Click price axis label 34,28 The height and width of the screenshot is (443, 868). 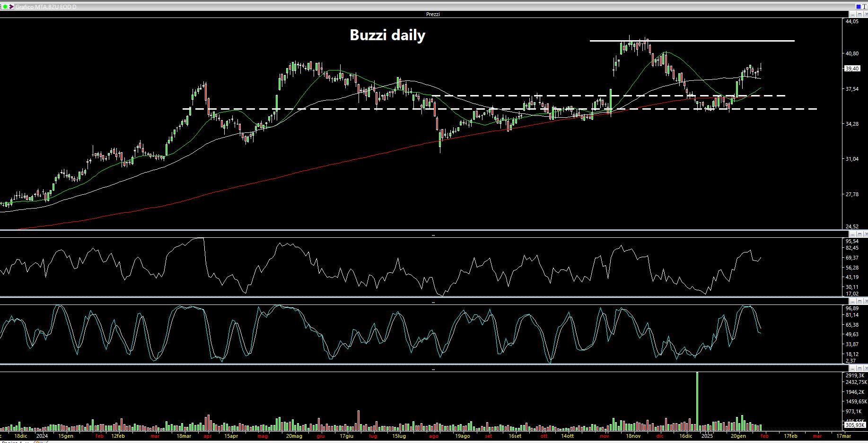[852, 124]
